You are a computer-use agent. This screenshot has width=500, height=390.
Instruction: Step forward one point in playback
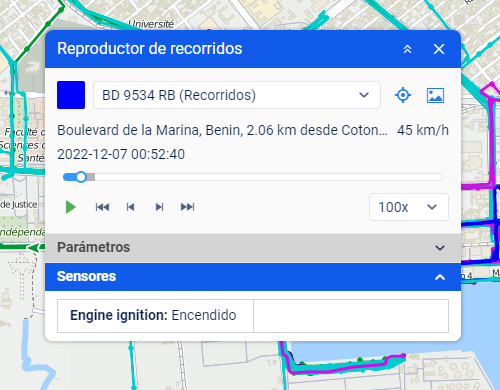[x=159, y=207]
